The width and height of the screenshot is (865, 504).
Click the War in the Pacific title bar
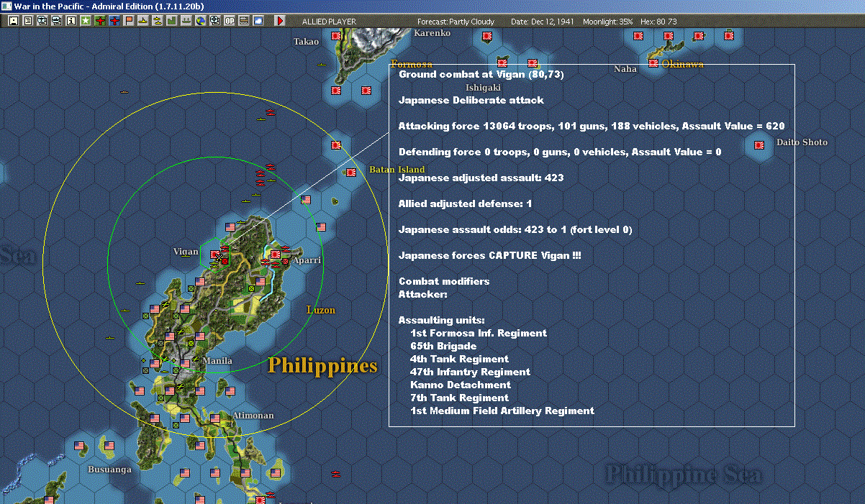432,6
